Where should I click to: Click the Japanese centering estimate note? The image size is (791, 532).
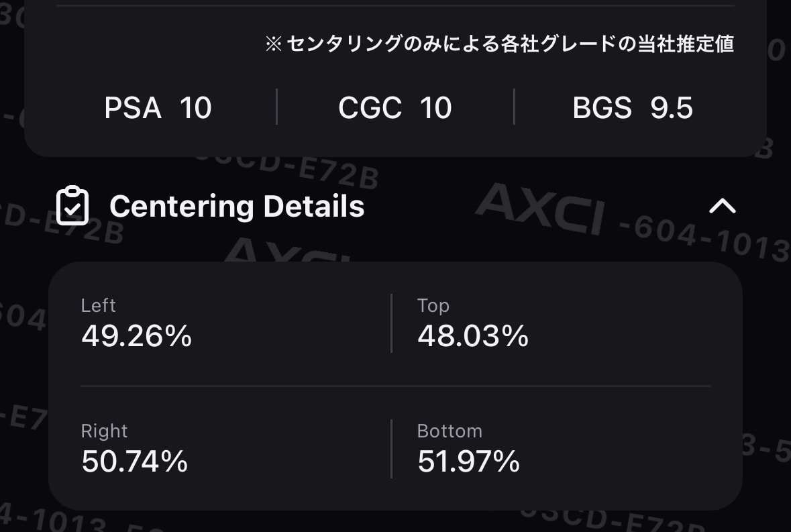(x=499, y=44)
